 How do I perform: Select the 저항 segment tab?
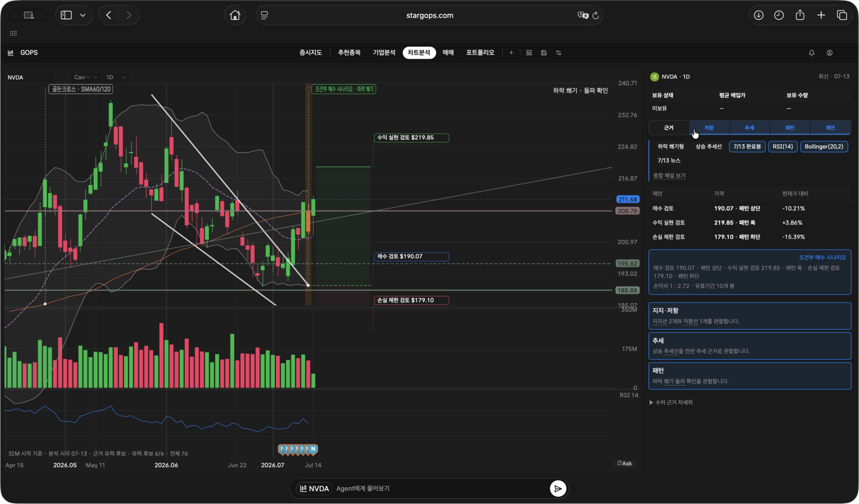709,128
